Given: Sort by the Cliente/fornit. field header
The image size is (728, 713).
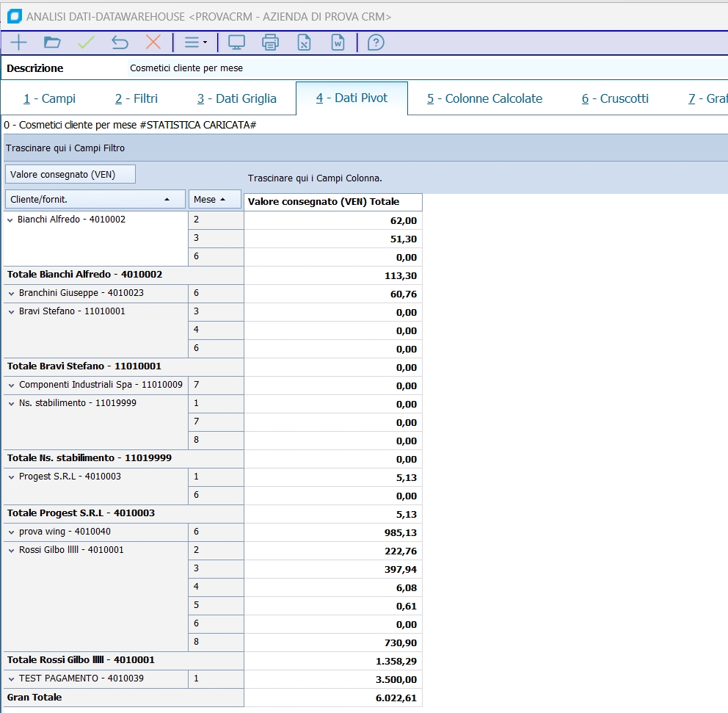Looking at the screenshot, I should coord(95,199).
